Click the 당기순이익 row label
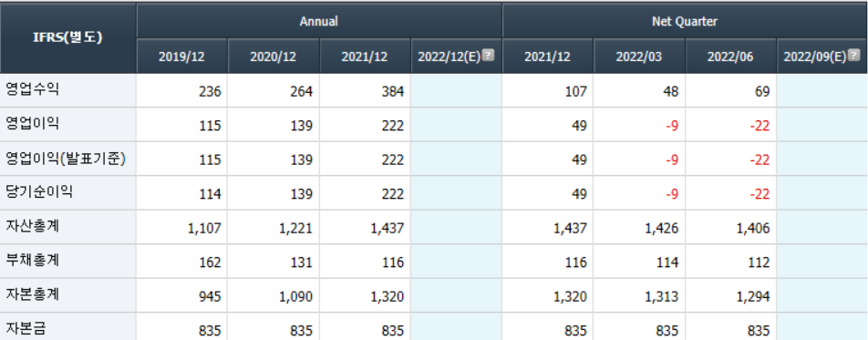868x340 pixels. tap(38, 192)
